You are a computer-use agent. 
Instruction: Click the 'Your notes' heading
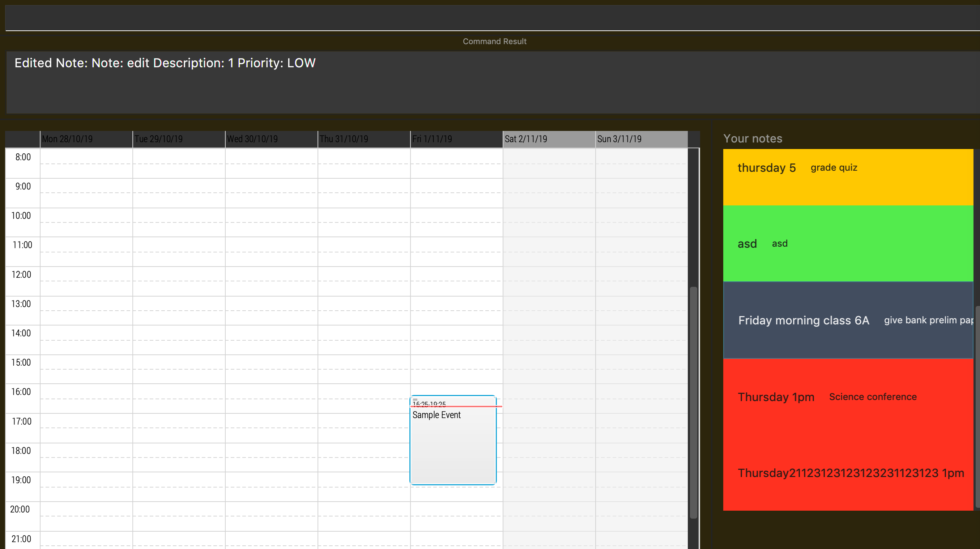click(753, 139)
